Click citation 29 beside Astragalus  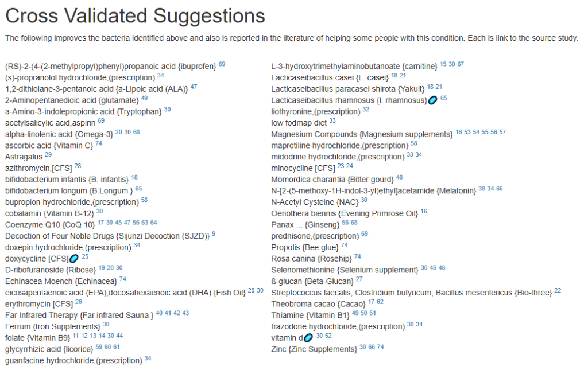(x=48, y=155)
